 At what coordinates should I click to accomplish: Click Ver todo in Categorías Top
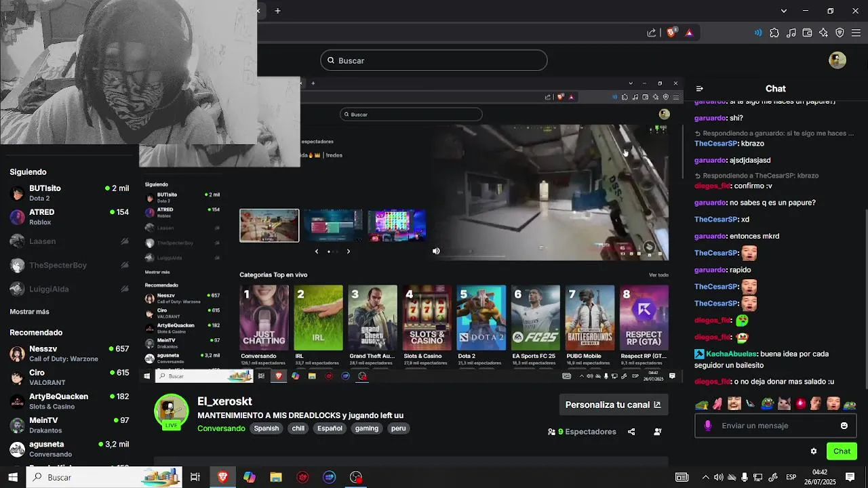[x=658, y=275]
